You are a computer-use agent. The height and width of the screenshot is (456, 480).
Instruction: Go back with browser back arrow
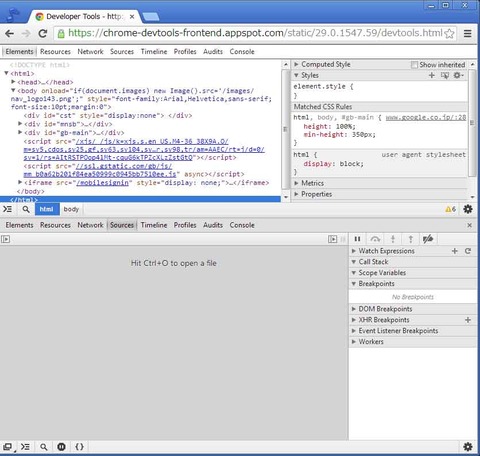[10, 33]
